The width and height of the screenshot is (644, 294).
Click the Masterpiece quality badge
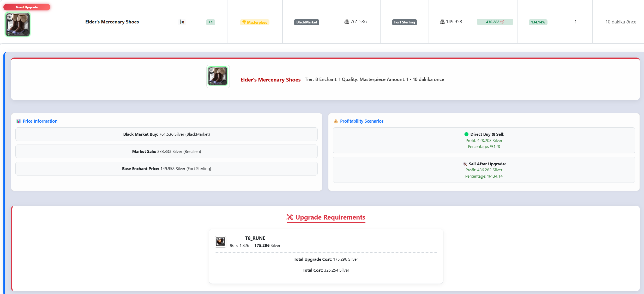click(255, 22)
